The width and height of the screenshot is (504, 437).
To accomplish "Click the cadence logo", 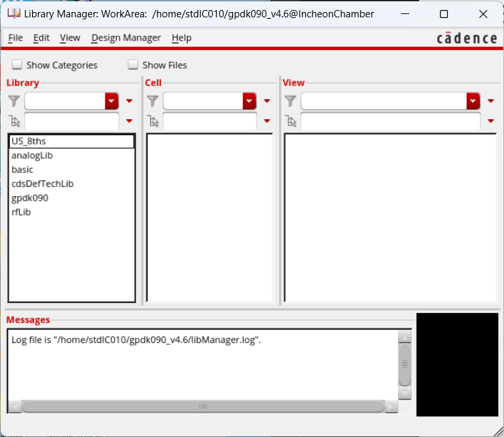I will pos(467,38).
